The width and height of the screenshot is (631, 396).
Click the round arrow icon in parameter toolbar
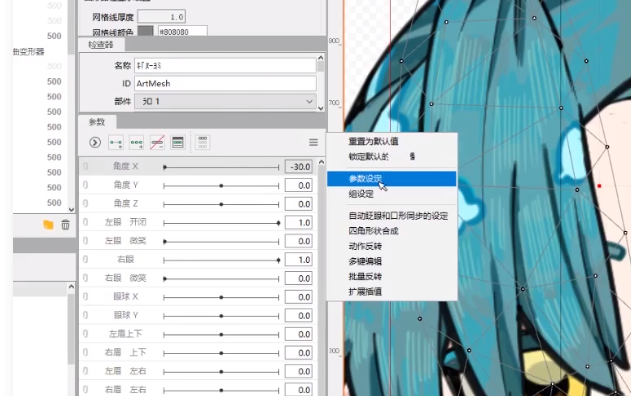[x=95, y=142]
